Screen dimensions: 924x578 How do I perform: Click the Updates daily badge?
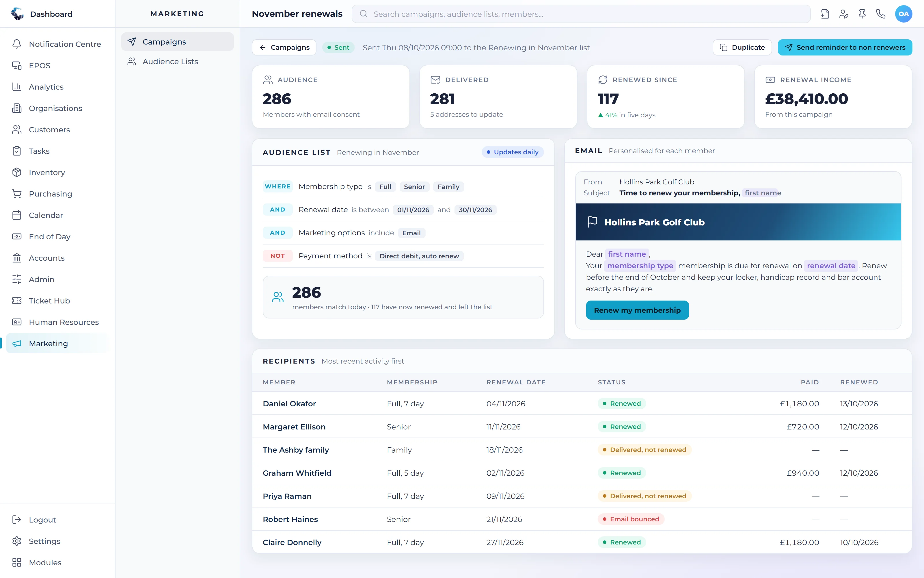pyautogui.click(x=513, y=152)
